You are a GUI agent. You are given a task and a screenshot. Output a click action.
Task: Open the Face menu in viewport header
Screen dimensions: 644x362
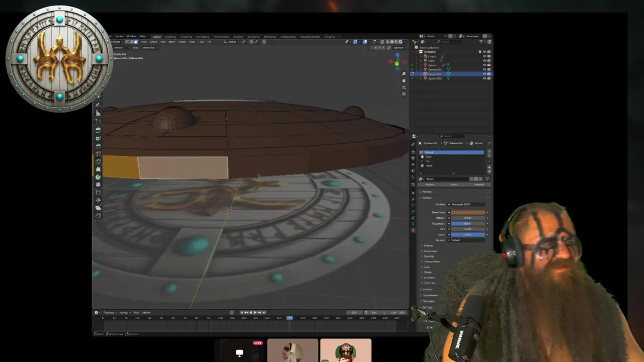tap(201, 42)
